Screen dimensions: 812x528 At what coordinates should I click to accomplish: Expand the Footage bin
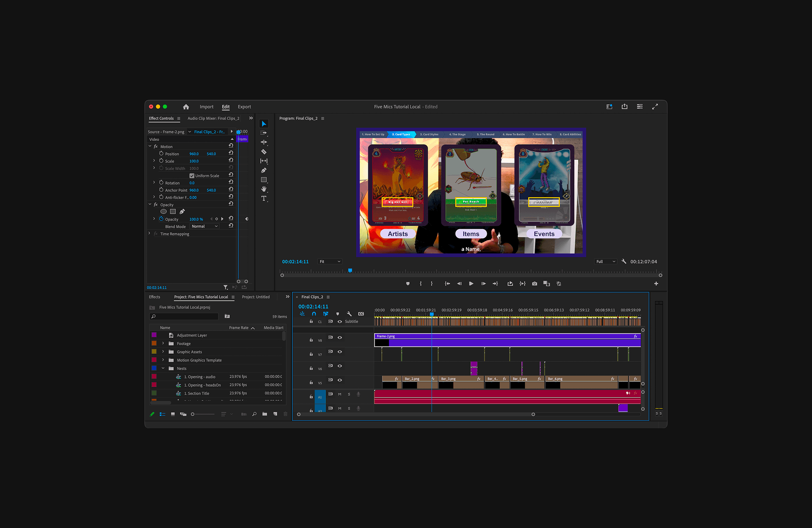[x=163, y=344]
